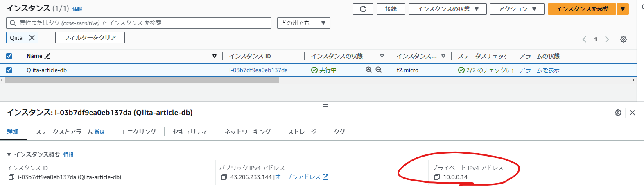Click the 実行中 running status text
This screenshot has height=186, width=644.
328,70
